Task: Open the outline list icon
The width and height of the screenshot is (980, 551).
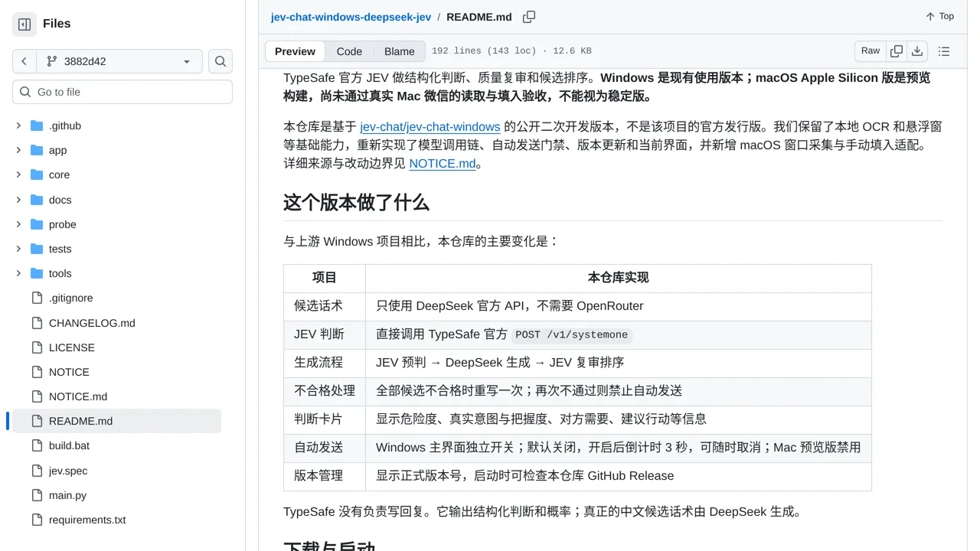Action: [x=944, y=51]
